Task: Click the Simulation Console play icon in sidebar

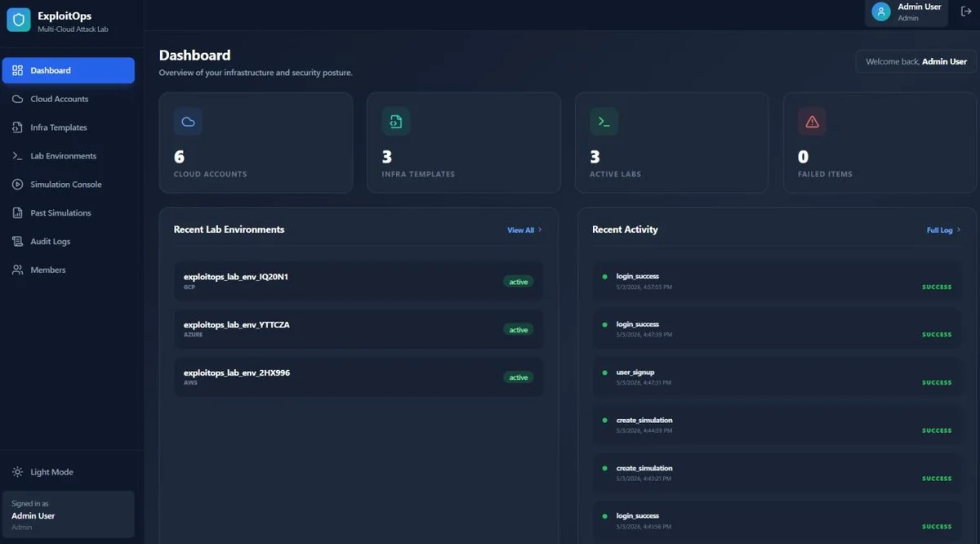Action: [x=18, y=185]
